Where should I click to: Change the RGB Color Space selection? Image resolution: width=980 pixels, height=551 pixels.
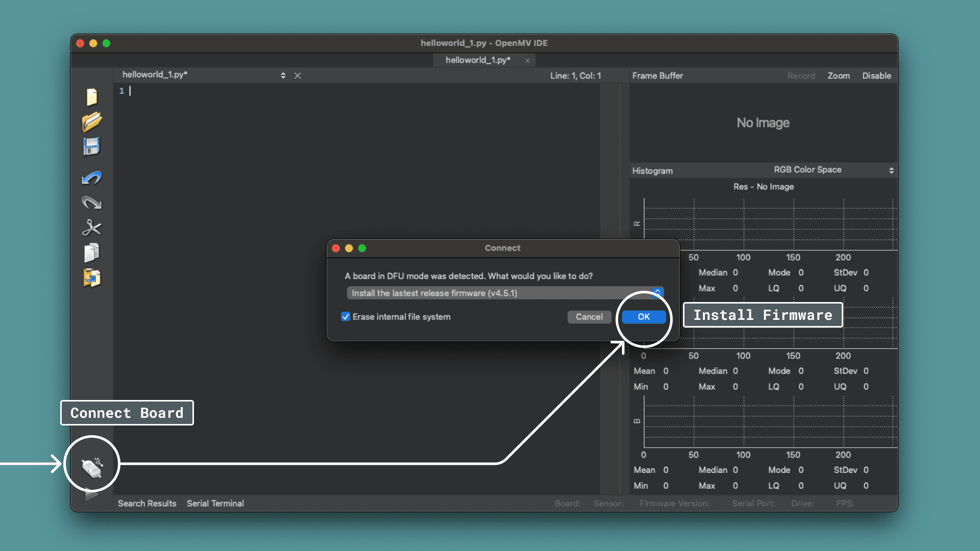coord(892,170)
